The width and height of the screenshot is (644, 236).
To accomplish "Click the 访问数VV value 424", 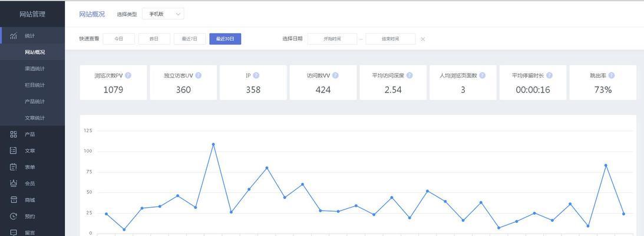I will coord(323,90).
